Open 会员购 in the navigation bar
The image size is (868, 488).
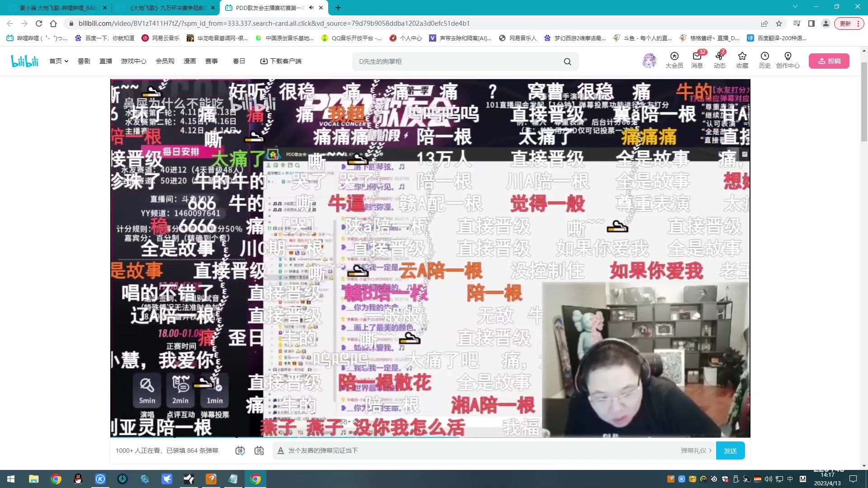(165, 61)
